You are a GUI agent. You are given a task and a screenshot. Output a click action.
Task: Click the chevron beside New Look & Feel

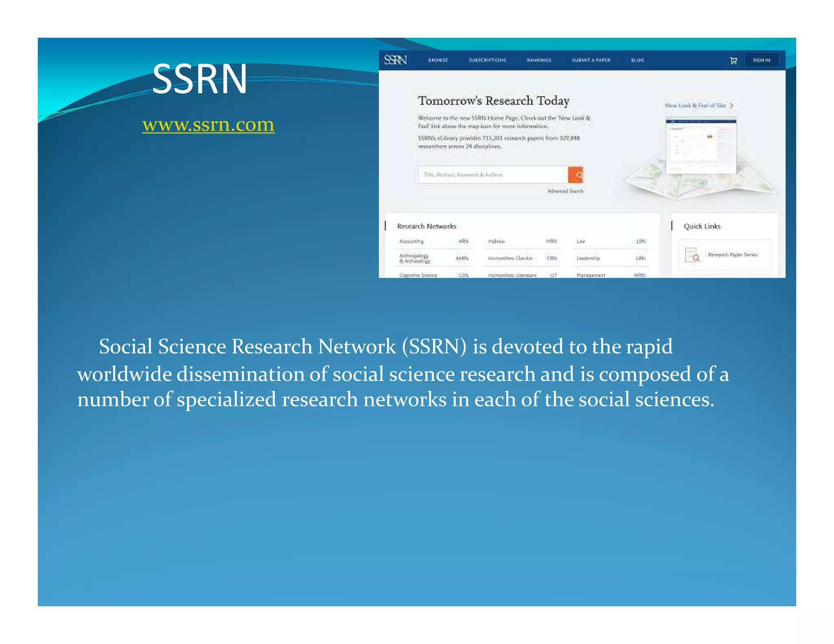point(731,105)
